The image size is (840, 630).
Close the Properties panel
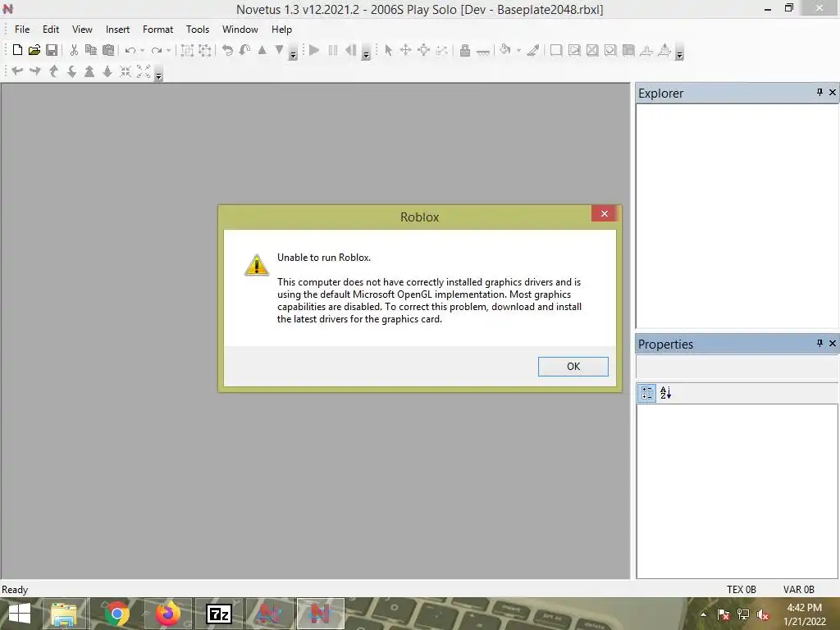pyautogui.click(x=833, y=343)
